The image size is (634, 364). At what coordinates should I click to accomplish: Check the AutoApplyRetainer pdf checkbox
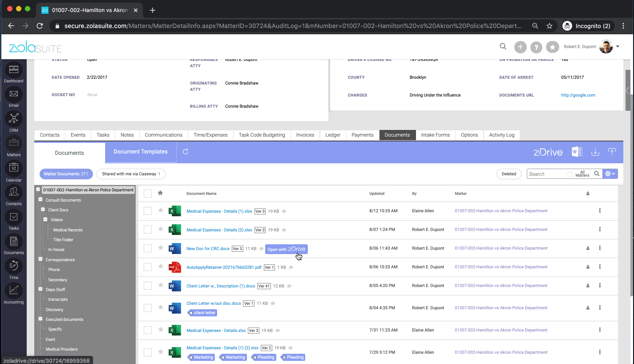tap(148, 267)
